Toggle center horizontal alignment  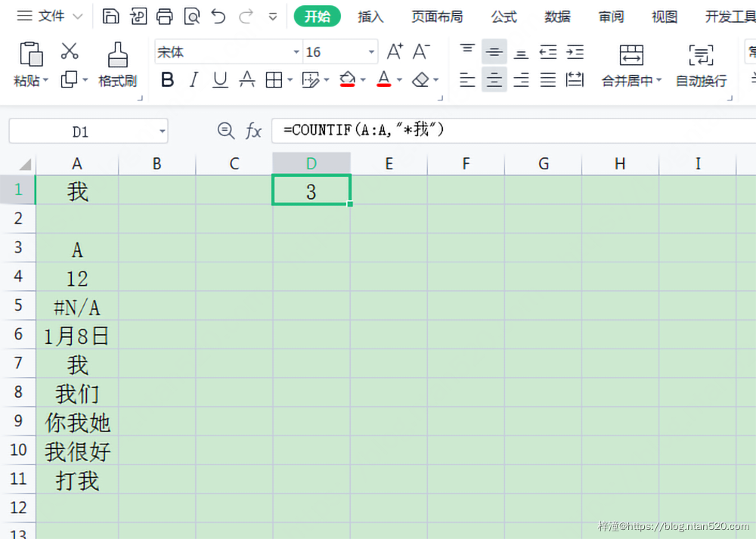tap(494, 79)
